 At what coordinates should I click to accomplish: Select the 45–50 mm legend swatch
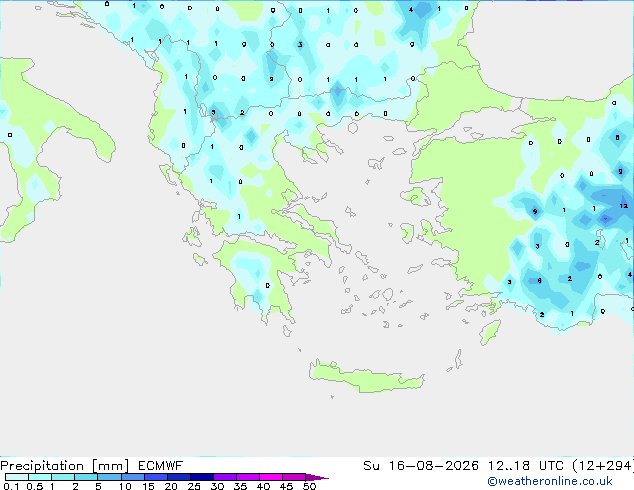pos(294,477)
